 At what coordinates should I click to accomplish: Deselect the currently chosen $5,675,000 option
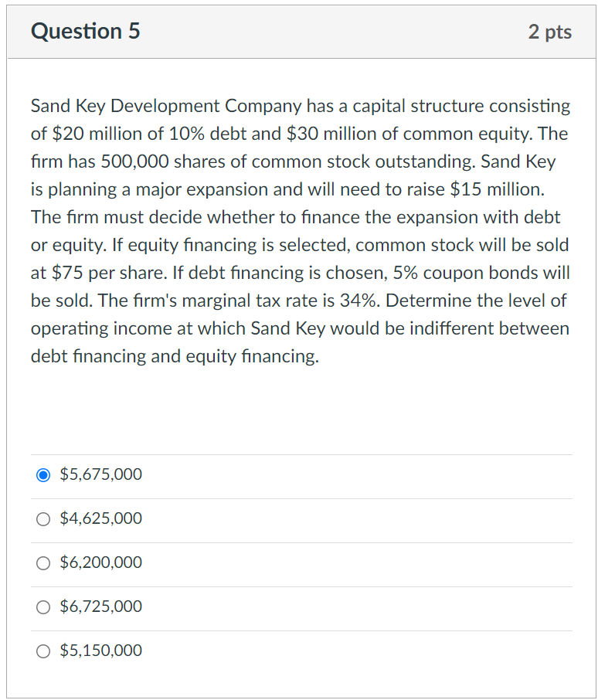tap(43, 474)
